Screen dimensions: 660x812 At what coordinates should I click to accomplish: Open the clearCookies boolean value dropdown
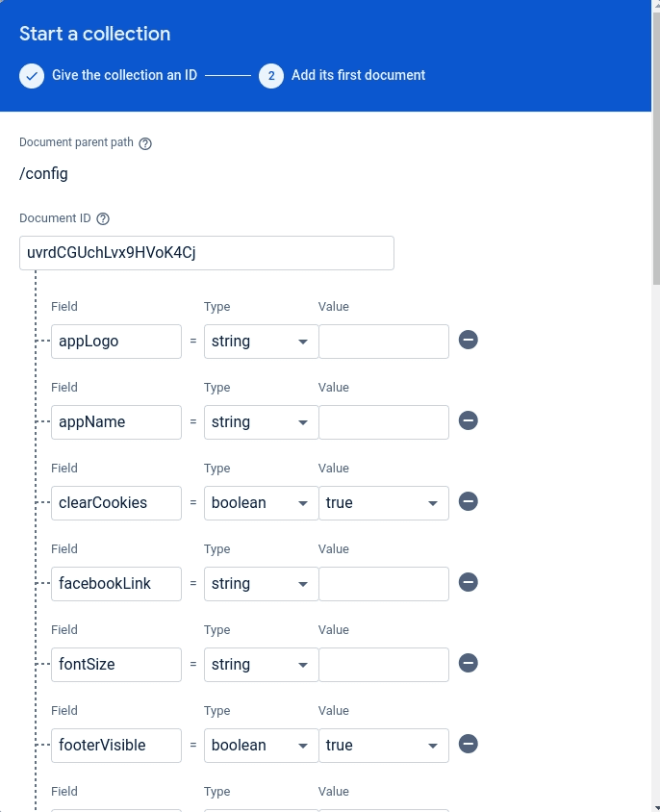(x=383, y=502)
